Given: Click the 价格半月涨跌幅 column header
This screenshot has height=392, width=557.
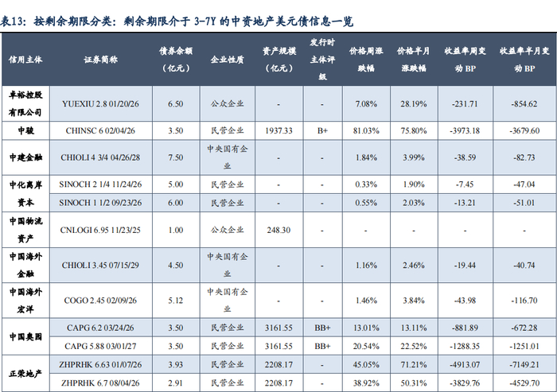Looking at the screenshot, I should click(x=414, y=60).
